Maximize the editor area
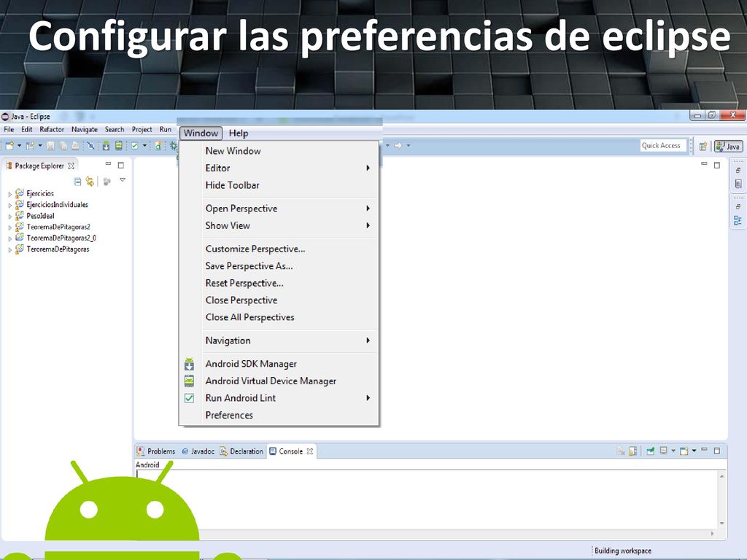 (x=717, y=165)
